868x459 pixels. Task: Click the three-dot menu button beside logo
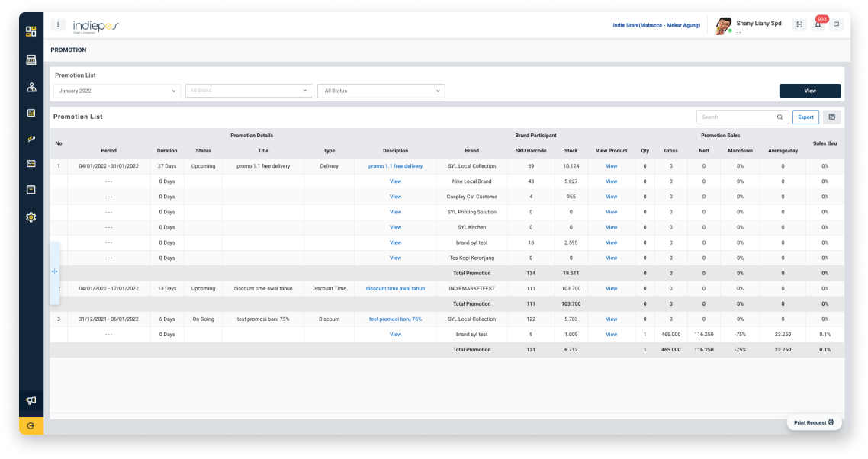pos(57,25)
